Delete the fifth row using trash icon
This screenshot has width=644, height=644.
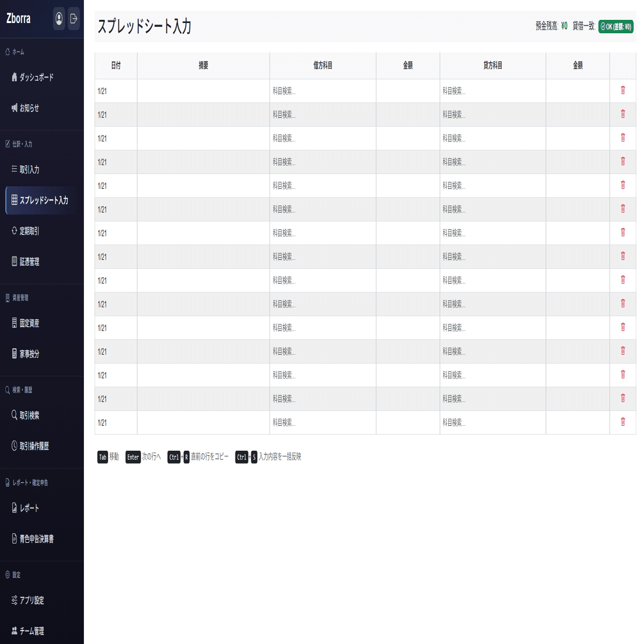[623, 185]
